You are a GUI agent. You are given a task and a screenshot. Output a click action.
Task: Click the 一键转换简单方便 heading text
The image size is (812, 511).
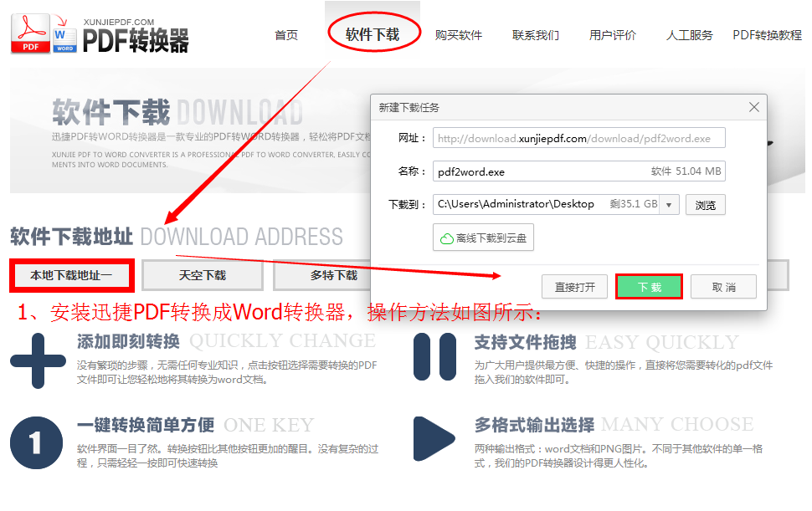[146, 425]
